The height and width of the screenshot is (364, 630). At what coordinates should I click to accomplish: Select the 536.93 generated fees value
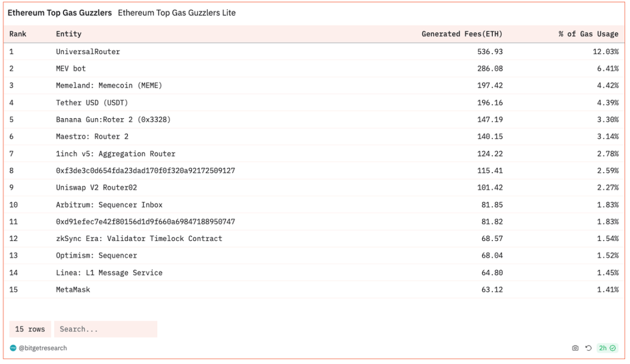pos(489,51)
